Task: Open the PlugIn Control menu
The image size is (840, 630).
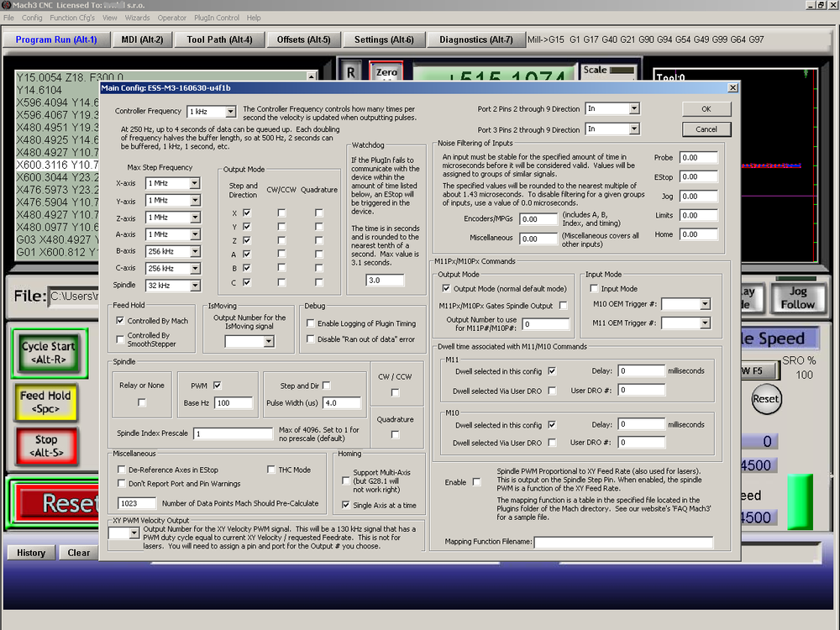Action: click(216, 17)
